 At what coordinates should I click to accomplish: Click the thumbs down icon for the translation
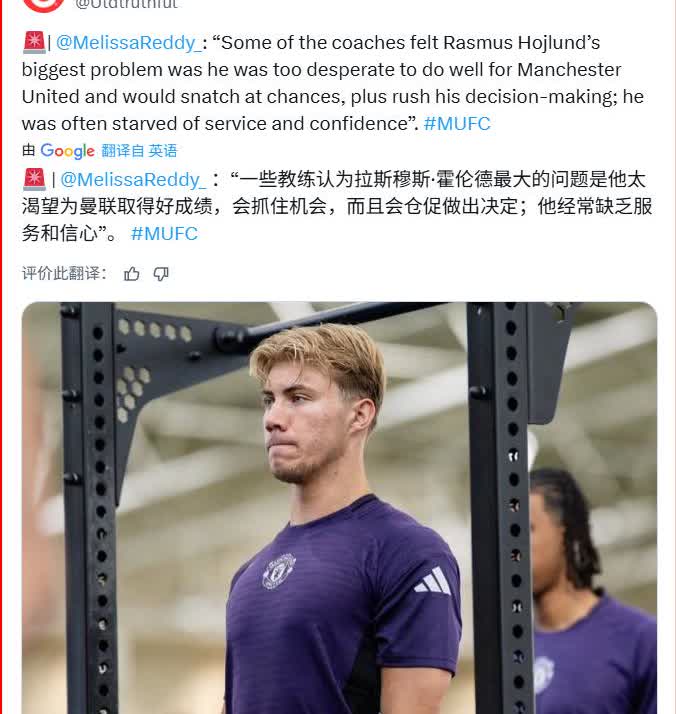[161, 274]
